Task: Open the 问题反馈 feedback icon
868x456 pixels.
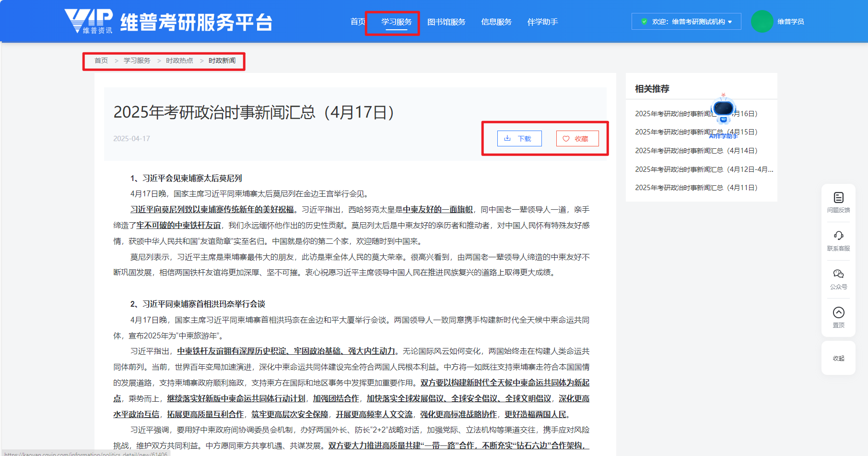Action: (x=838, y=198)
